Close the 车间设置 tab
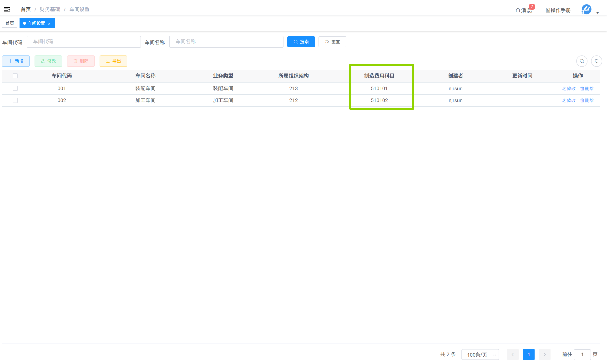The width and height of the screenshot is (607, 364). 49,24
